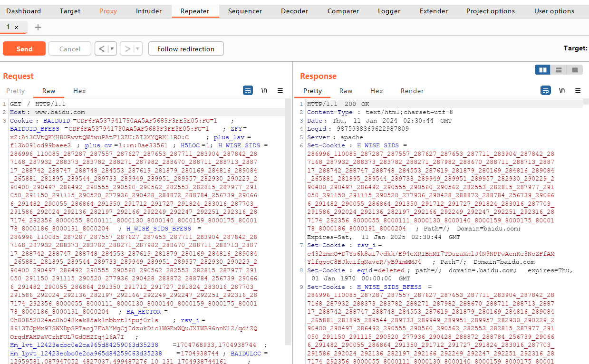The height and width of the screenshot is (364, 589).
Task: Switch to the Proxy tab
Action: (108, 11)
